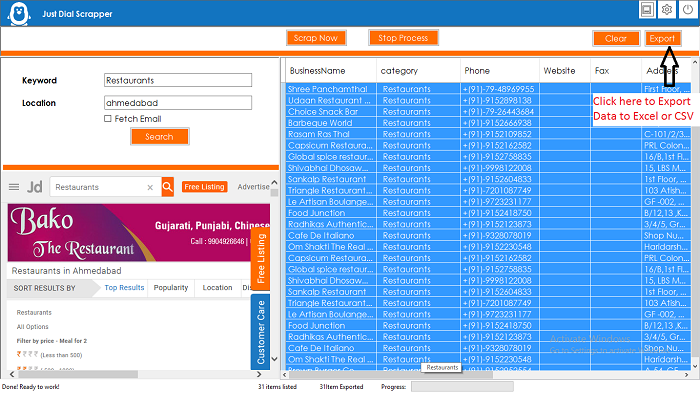Image resolution: width=700 pixels, height=393 pixels.
Task: Click the Export button
Action: click(662, 38)
